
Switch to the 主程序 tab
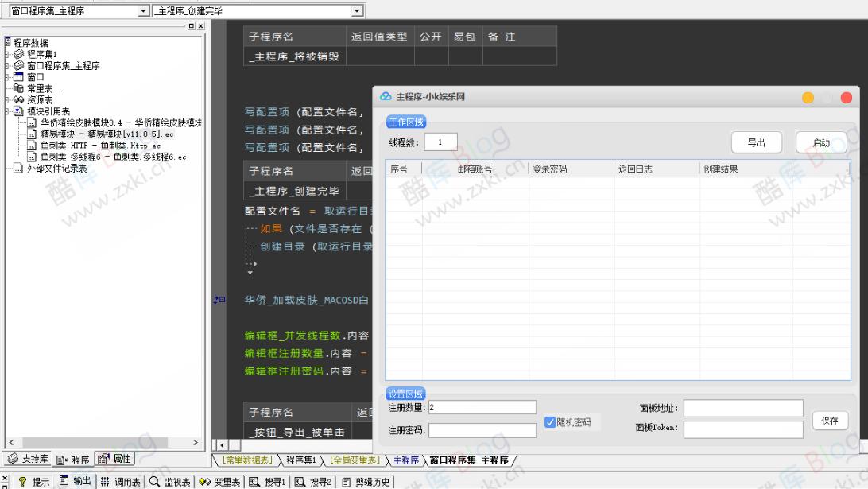click(x=405, y=460)
